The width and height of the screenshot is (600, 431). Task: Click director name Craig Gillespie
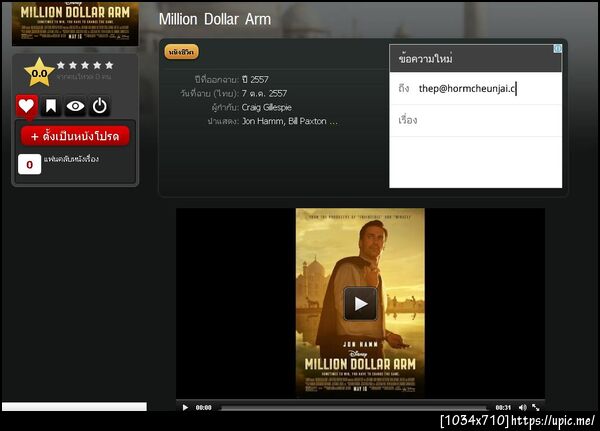tap(267, 107)
